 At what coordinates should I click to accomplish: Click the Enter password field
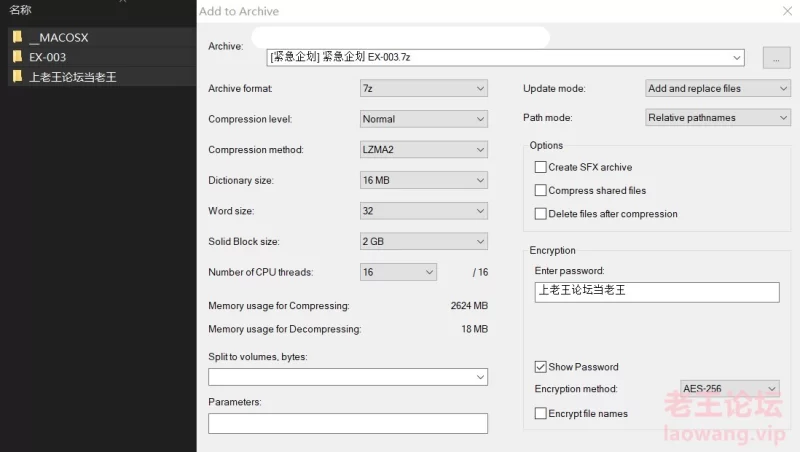[x=656, y=291]
